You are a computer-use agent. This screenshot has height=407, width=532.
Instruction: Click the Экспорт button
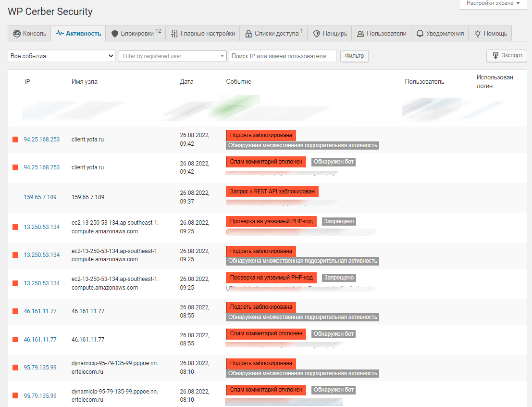(507, 55)
